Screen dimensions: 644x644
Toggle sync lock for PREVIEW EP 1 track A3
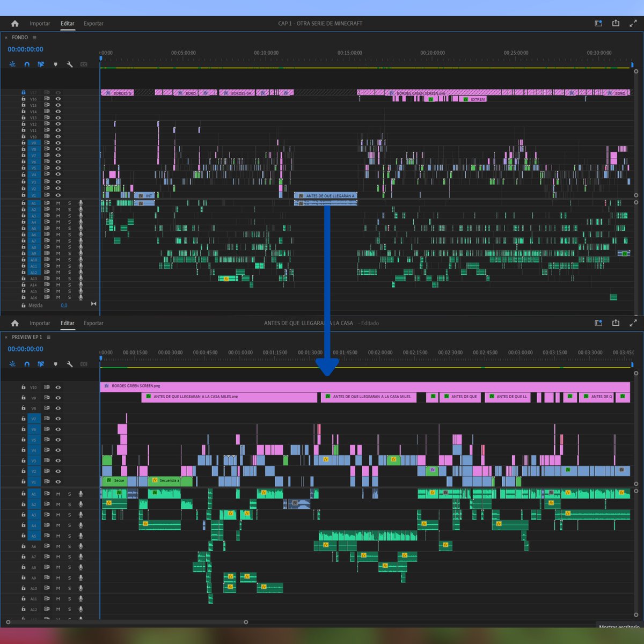pos(47,515)
